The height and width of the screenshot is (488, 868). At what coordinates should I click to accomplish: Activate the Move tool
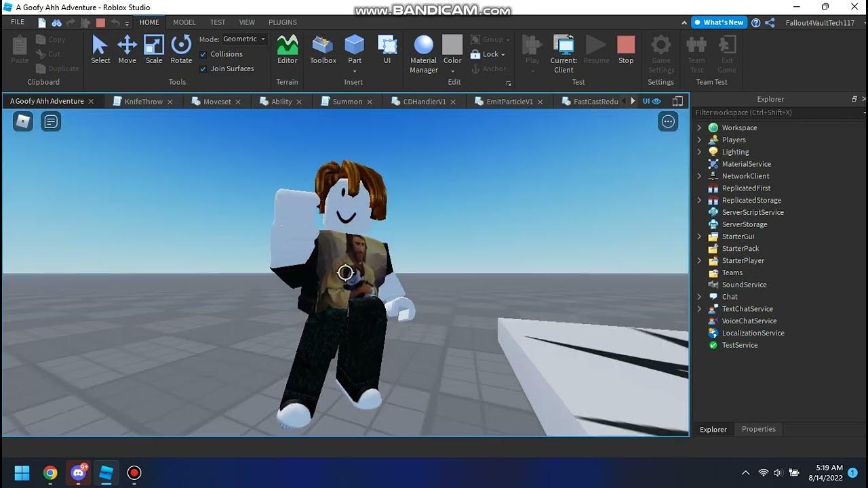(x=127, y=50)
